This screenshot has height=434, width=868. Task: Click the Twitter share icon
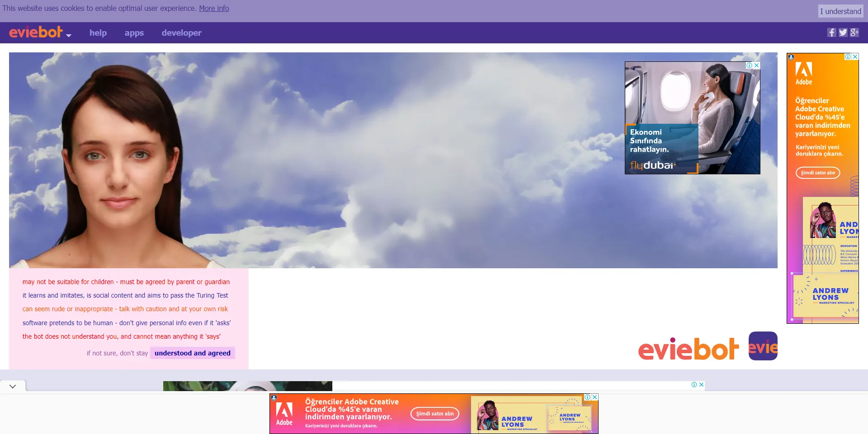coord(843,33)
